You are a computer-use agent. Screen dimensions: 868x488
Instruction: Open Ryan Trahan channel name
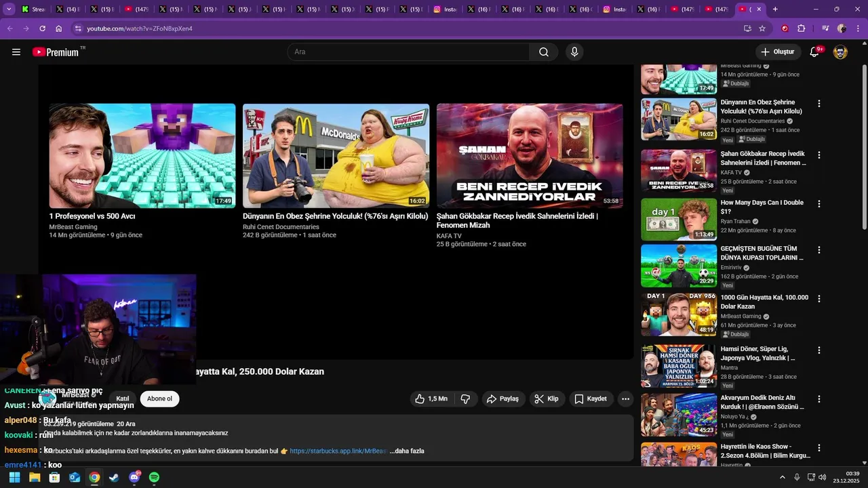coord(736,221)
